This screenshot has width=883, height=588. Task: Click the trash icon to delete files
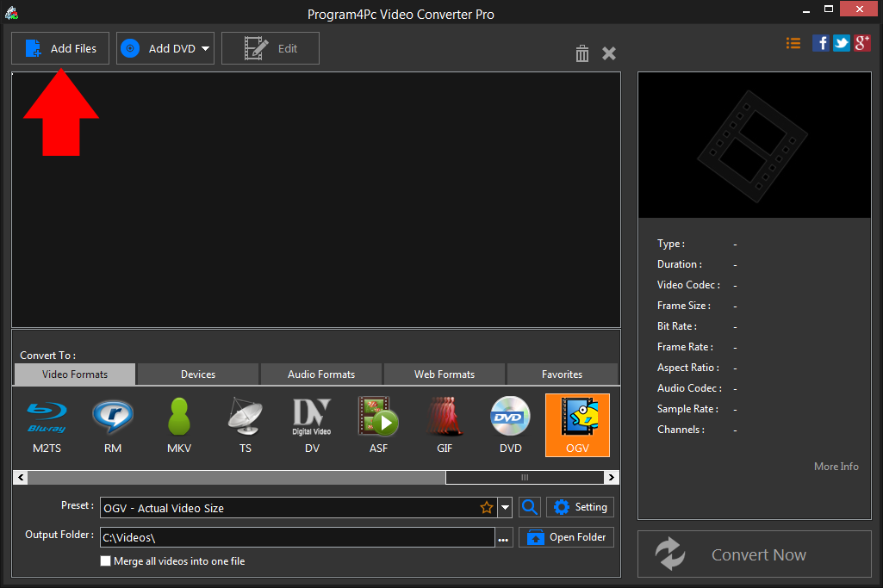point(581,53)
